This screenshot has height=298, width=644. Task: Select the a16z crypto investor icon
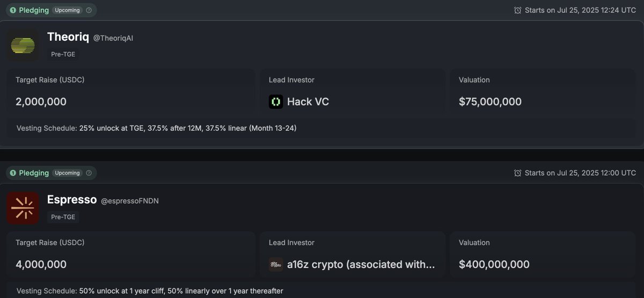tap(276, 264)
